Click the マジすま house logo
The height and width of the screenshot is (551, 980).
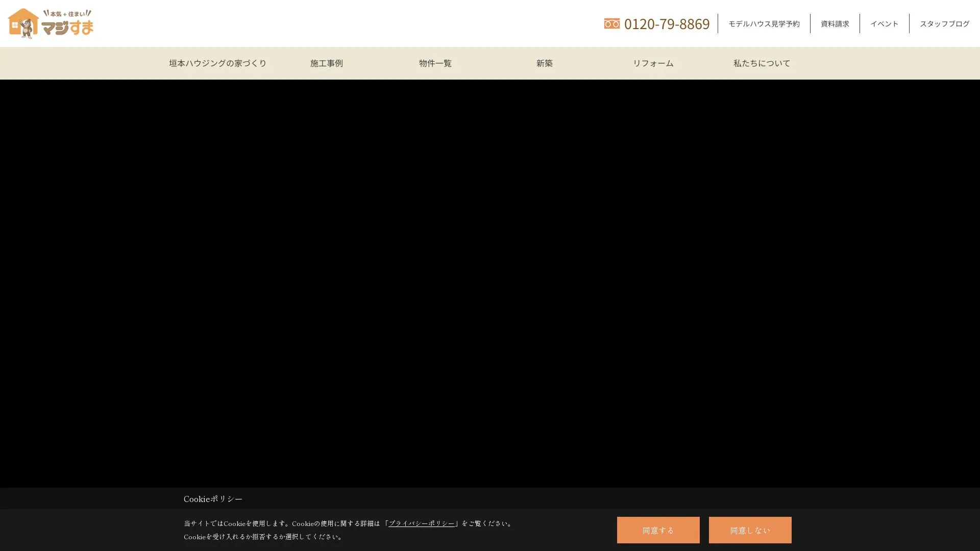coord(51,23)
